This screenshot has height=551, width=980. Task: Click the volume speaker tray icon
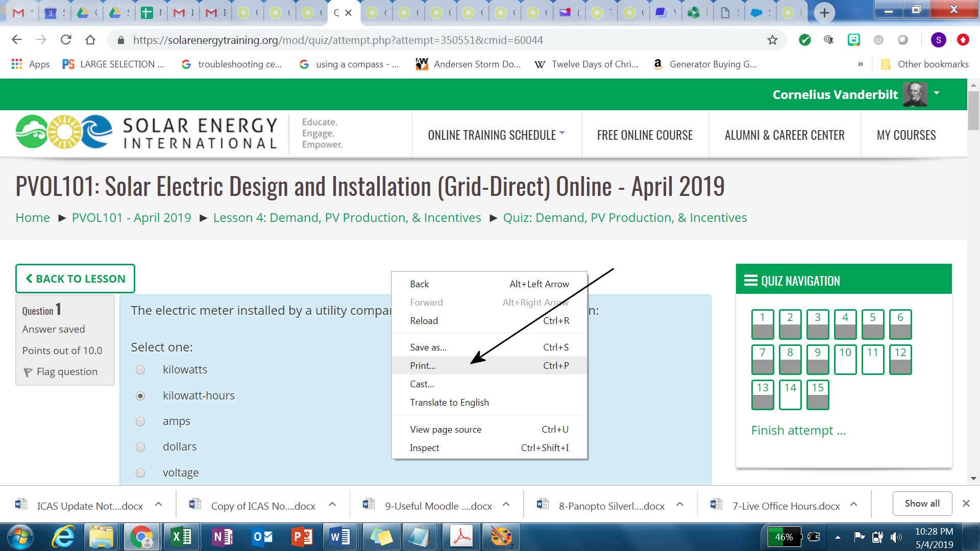(895, 537)
